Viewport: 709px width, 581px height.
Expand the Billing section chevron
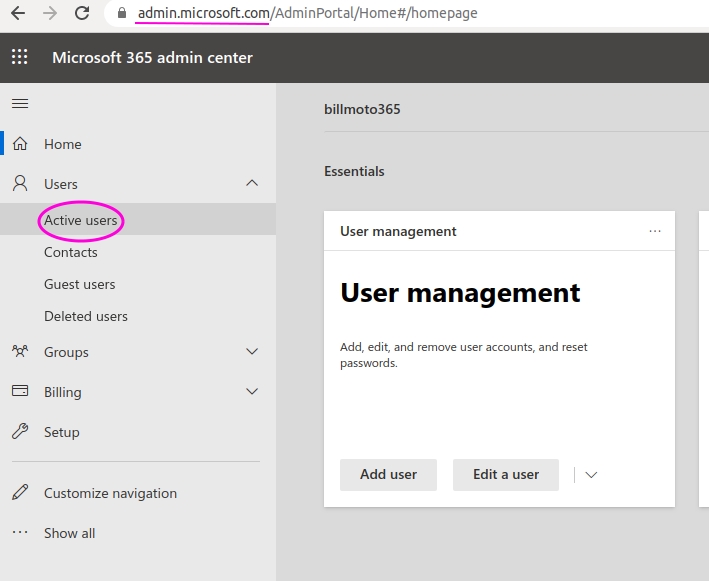coord(252,391)
